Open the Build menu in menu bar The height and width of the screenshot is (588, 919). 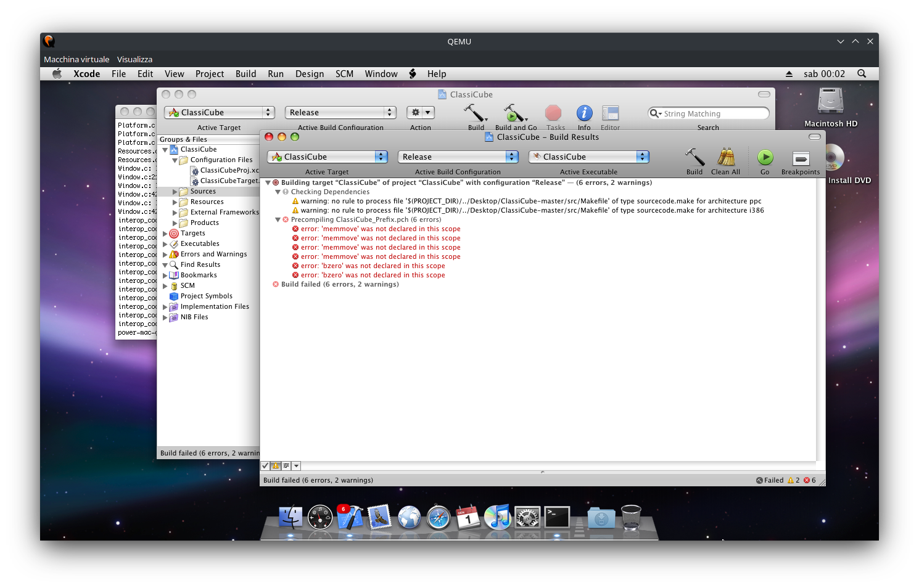pyautogui.click(x=245, y=74)
